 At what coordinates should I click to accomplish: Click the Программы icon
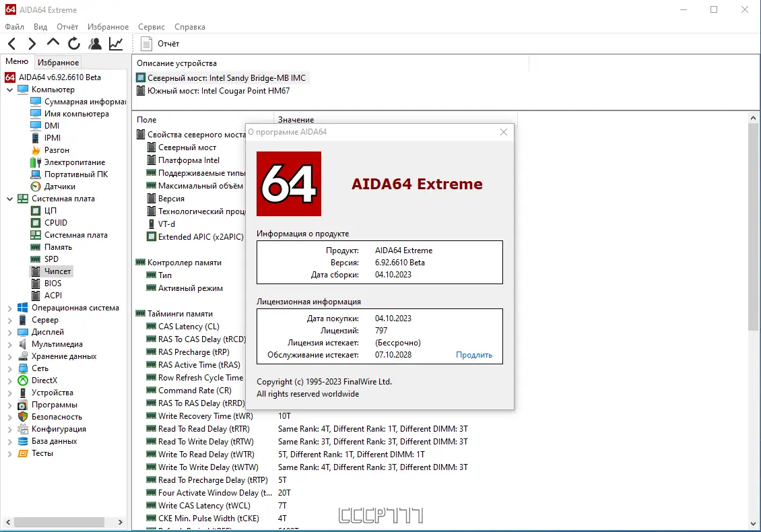[23, 405]
